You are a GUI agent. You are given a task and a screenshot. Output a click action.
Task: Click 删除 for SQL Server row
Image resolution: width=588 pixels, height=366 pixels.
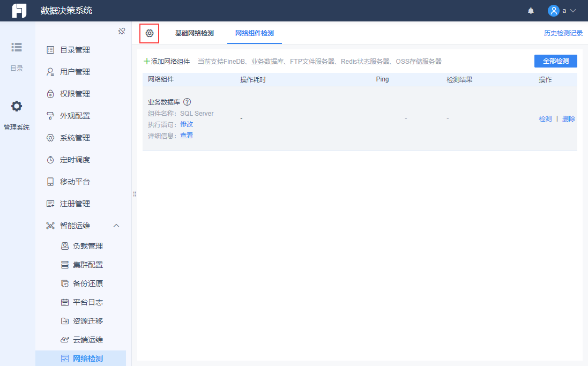pyautogui.click(x=569, y=119)
